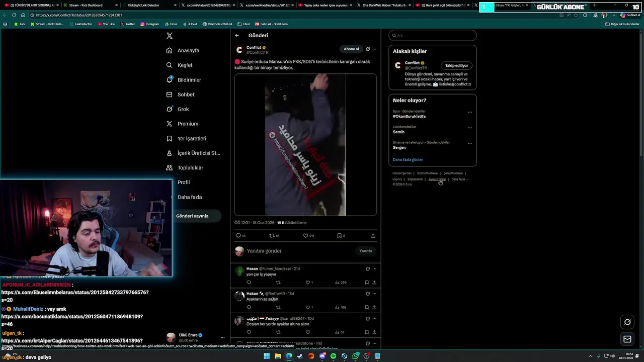Bookmark the main post with 8 saves

(341, 235)
